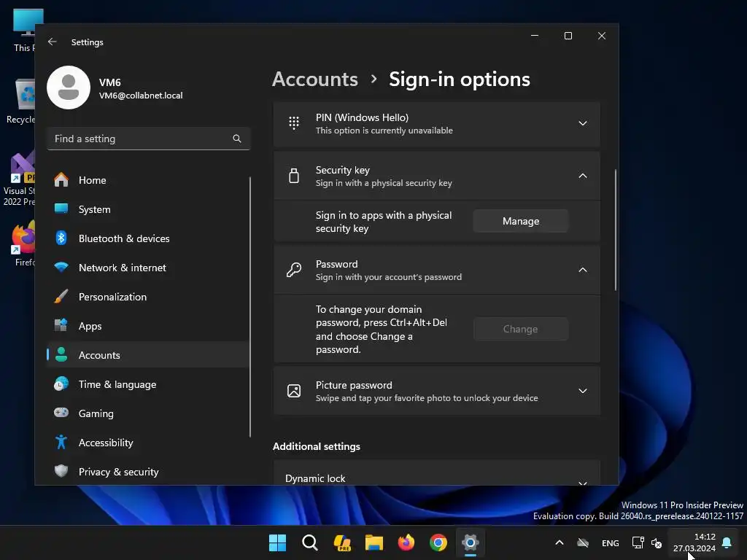Expand the Dynamic lock section chevron
Image resolution: width=747 pixels, height=560 pixels.
(x=583, y=483)
